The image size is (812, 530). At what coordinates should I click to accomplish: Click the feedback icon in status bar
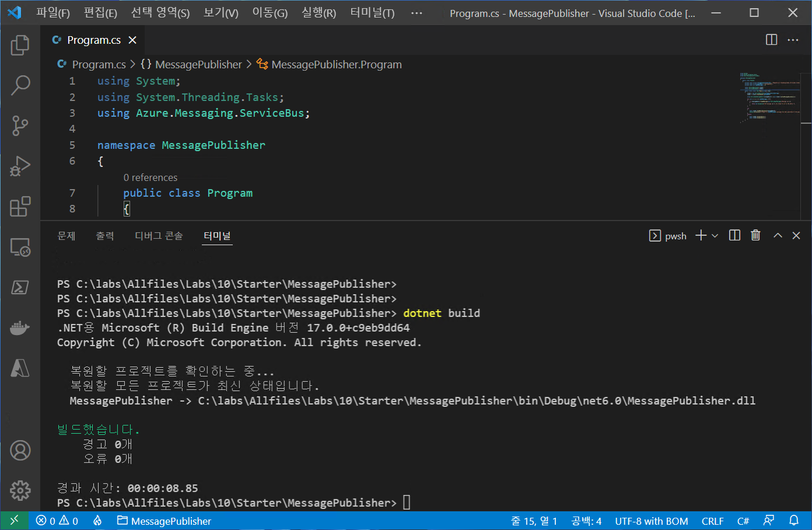pos(769,521)
